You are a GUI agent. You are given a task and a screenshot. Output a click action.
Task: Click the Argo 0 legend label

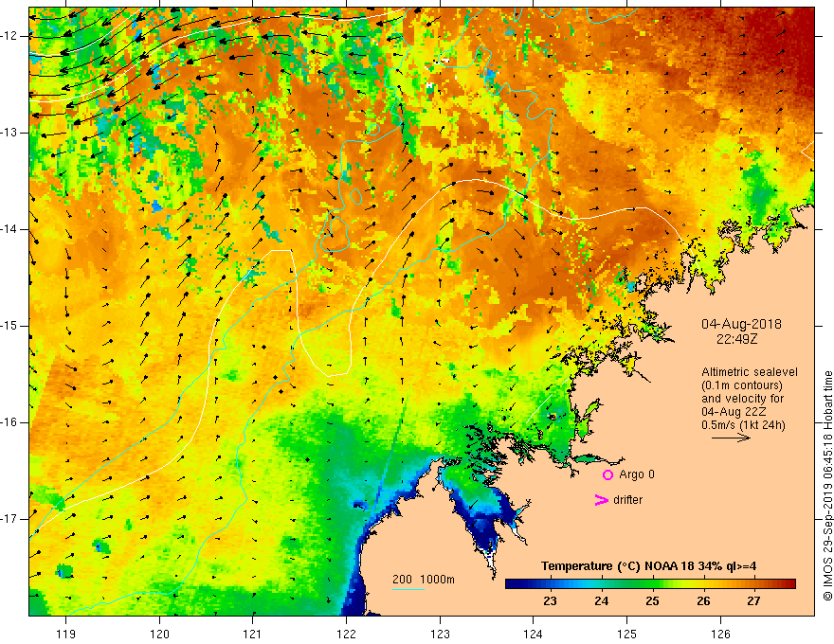pyautogui.click(x=637, y=474)
